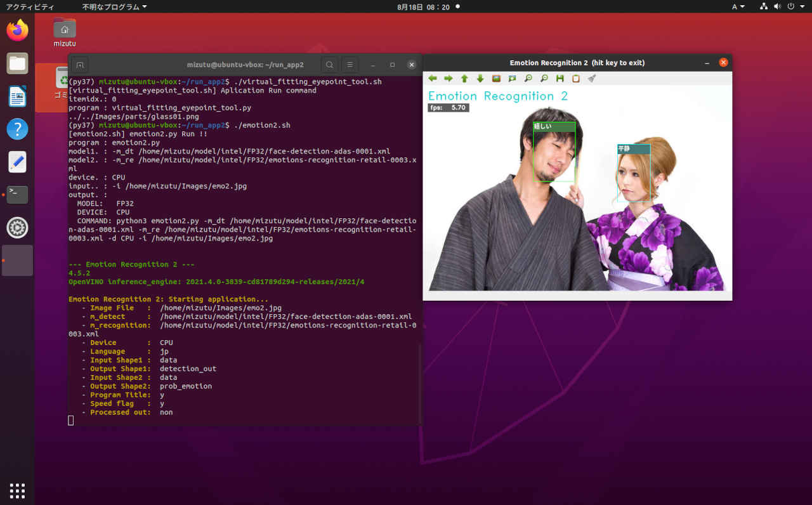Click the terminal search button
Image resolution: width=812 pixels, height=505 pixels.
pos(329,65)
